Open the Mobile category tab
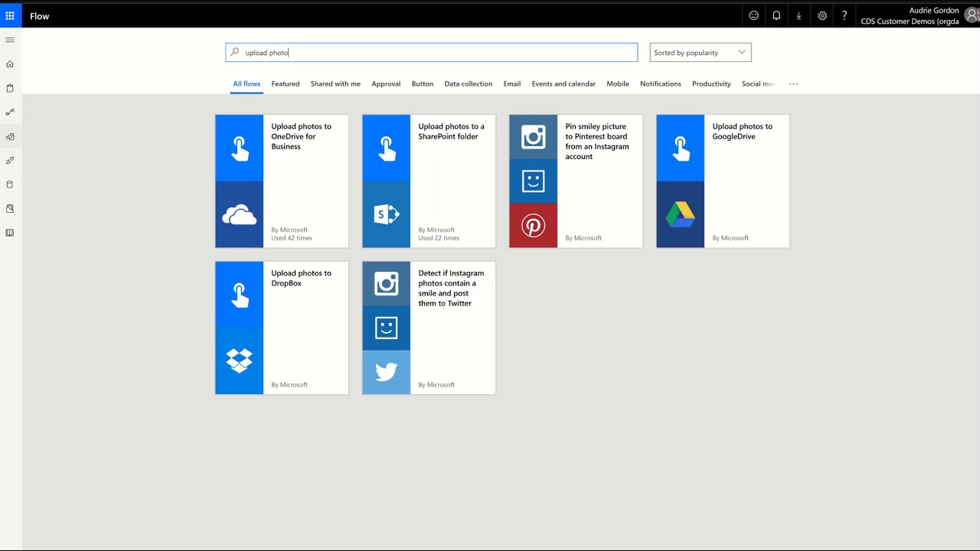 tap(618, 84)
